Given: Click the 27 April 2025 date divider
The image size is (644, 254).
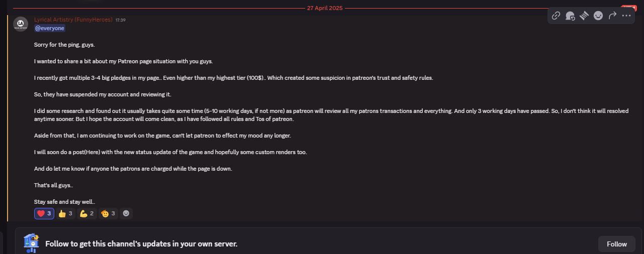Looking at the screenshot, I should coord(326,9).
